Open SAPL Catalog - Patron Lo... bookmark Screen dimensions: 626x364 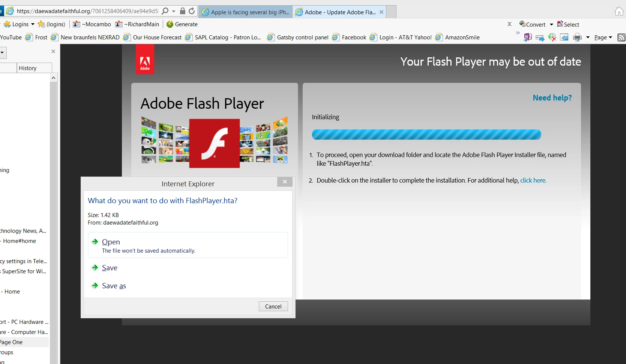point(223,37)
